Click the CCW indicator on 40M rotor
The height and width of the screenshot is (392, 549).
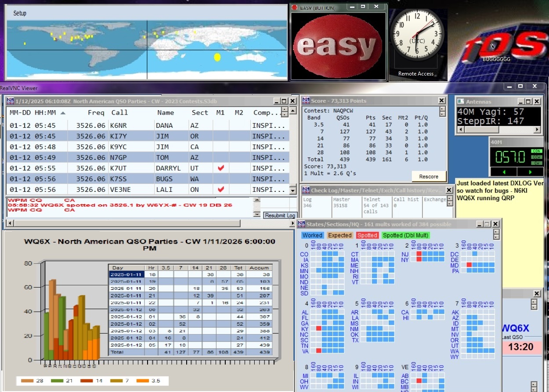click(x=536, y=157)
